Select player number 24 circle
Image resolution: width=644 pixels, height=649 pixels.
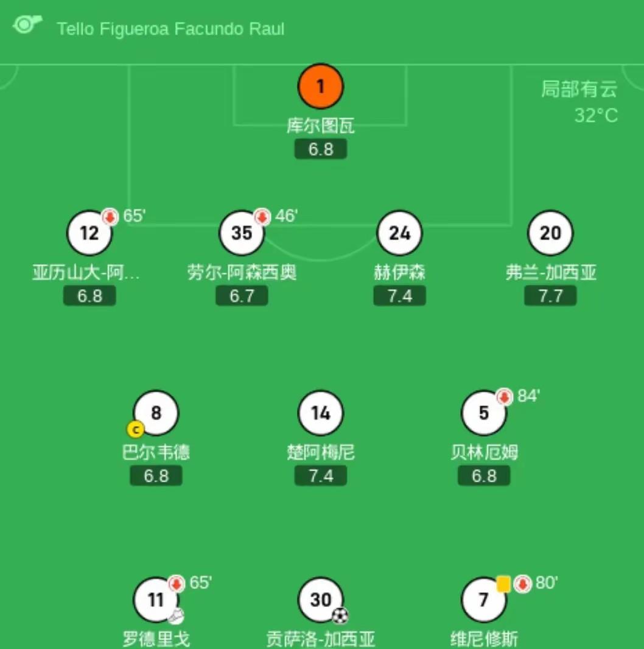click(400, 233)
